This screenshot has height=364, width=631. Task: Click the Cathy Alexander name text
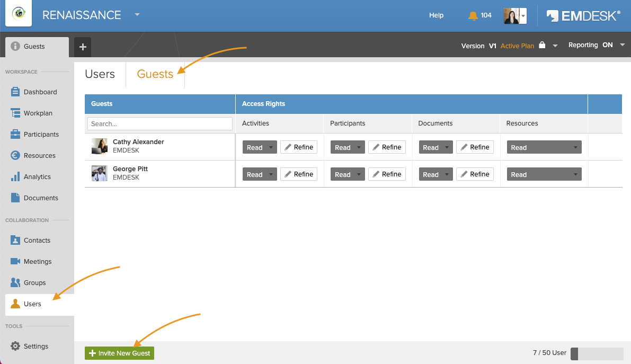[x=138, y=142]
